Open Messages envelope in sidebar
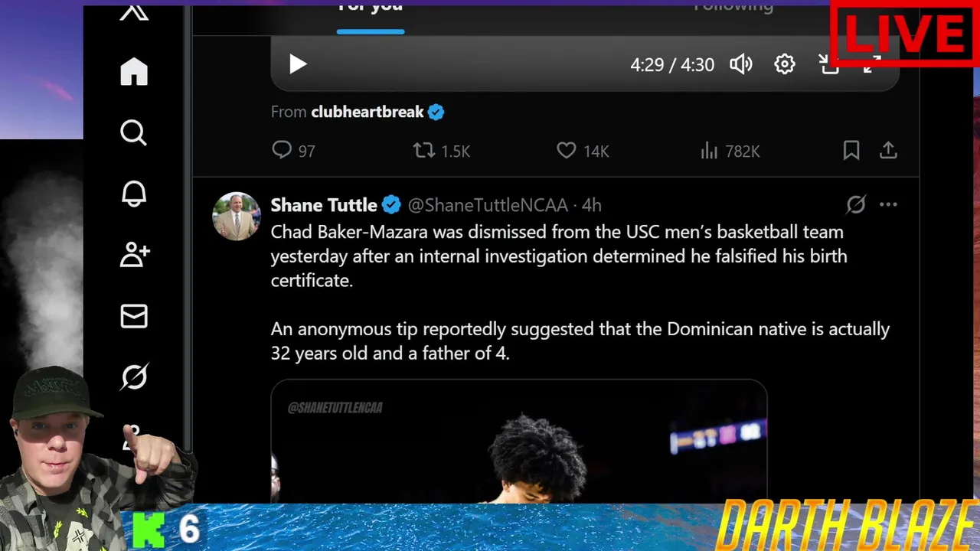 [134, 316]
